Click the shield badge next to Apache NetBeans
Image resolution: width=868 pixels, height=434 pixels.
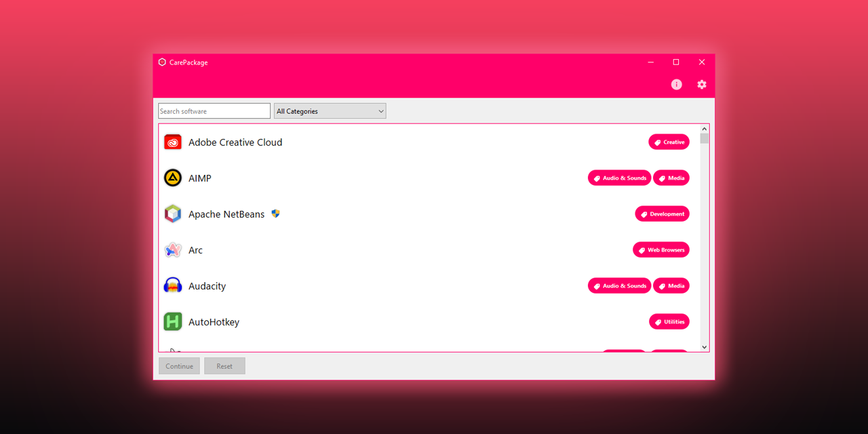(x=275, y=213)
